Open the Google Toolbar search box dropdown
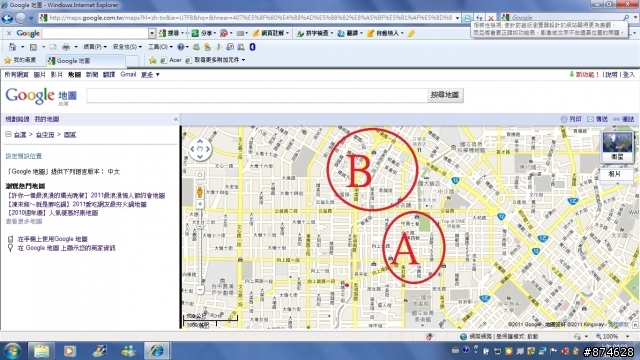Viewport: 640px width, 360px height. tap(152, 33)
